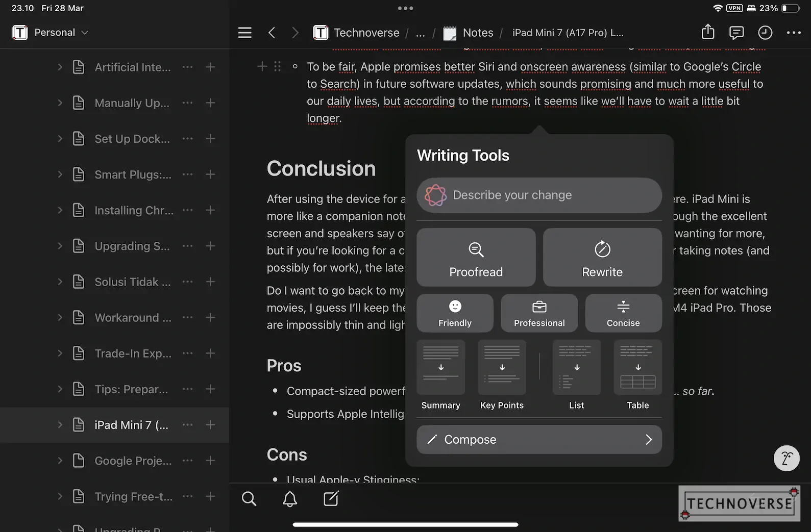Open the three-dot page options menu
Viewport: 811px width, 532px height.
794,33
